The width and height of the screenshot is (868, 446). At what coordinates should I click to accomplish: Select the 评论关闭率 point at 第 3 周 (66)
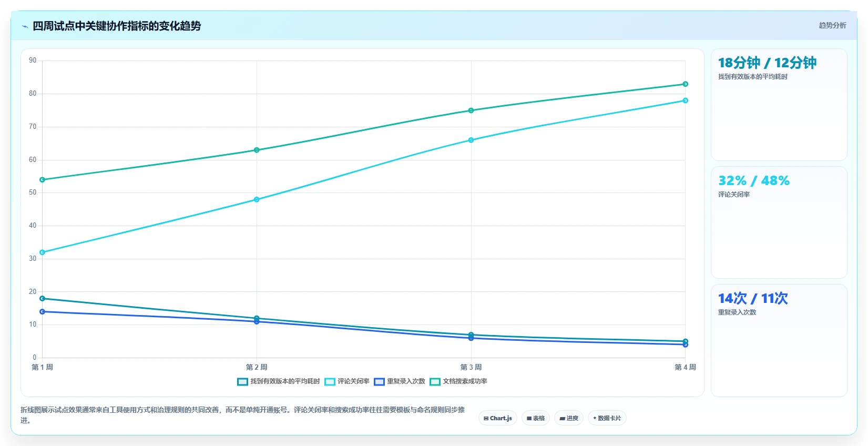click(471, 140)
